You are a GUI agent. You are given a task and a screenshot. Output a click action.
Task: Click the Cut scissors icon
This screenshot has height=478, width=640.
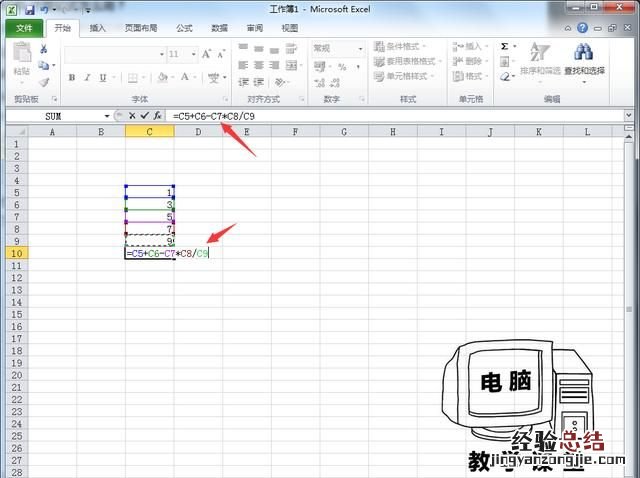tap(45, 48)
